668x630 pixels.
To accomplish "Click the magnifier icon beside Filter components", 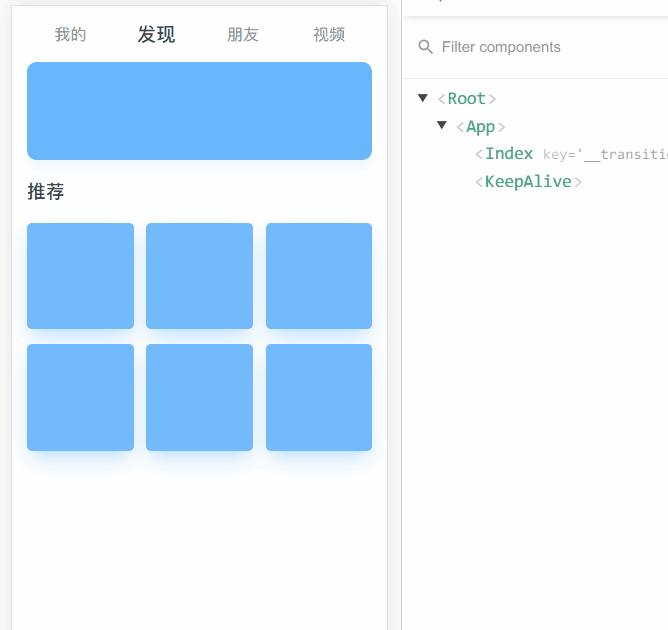I will [426, 47].
